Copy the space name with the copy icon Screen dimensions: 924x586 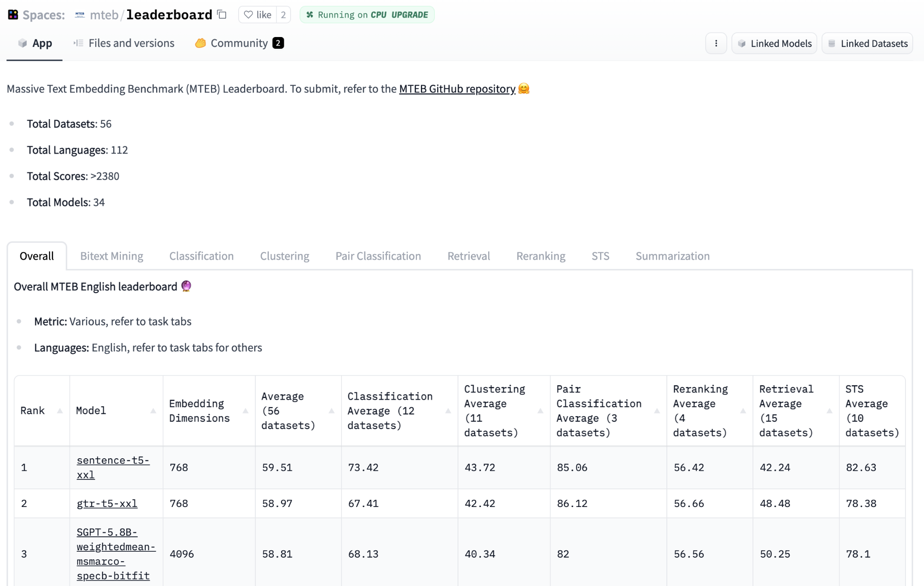pyautogui.click(x=222, y=14)
